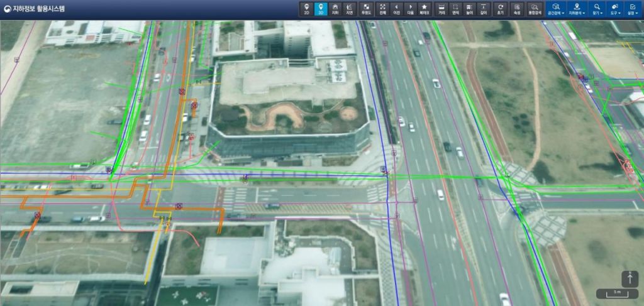
Task: Click the 지면 ground surface icon
Action: tap(350, 9)
